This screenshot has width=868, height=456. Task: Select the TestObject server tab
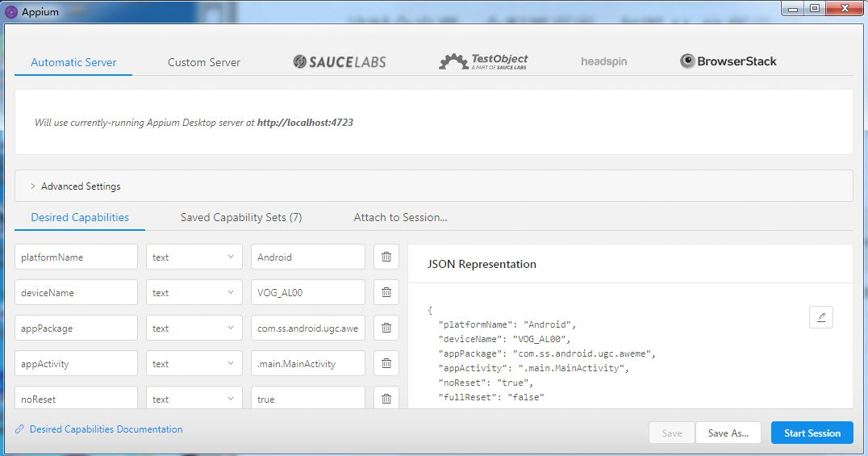coord(483,61)
